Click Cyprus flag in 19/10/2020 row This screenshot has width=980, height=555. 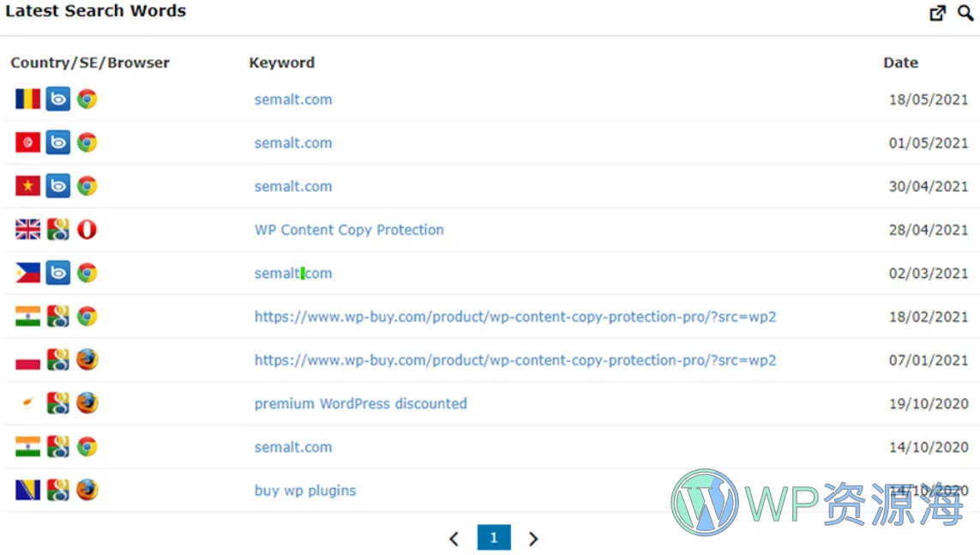pyautogui.click(x=27, y=403)
